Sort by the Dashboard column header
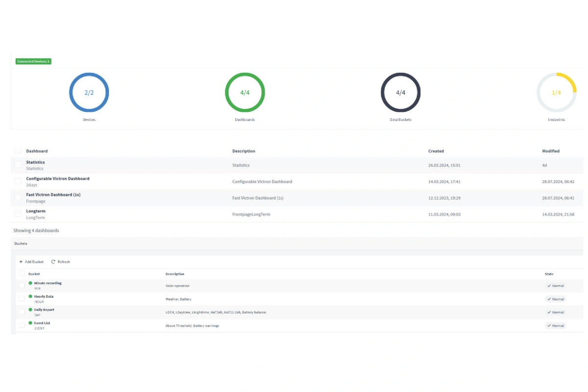 pyautogui.click(x=37, y=151)
